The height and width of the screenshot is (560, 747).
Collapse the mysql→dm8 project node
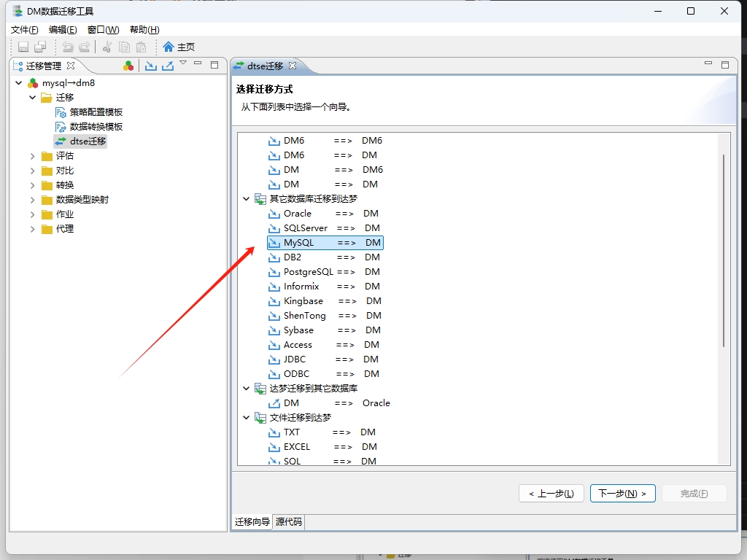point(18,83)
